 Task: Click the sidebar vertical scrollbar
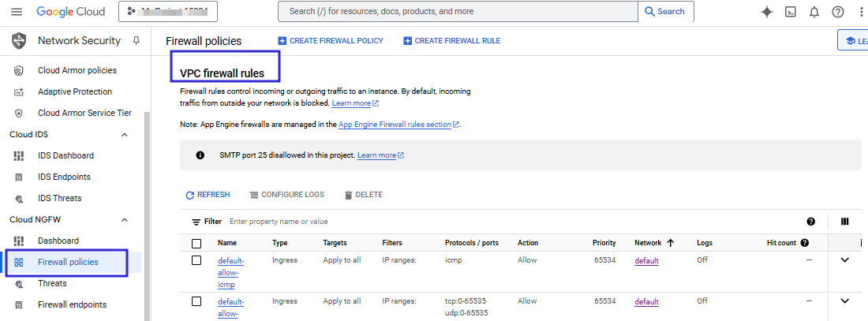(x=147, y=216)
